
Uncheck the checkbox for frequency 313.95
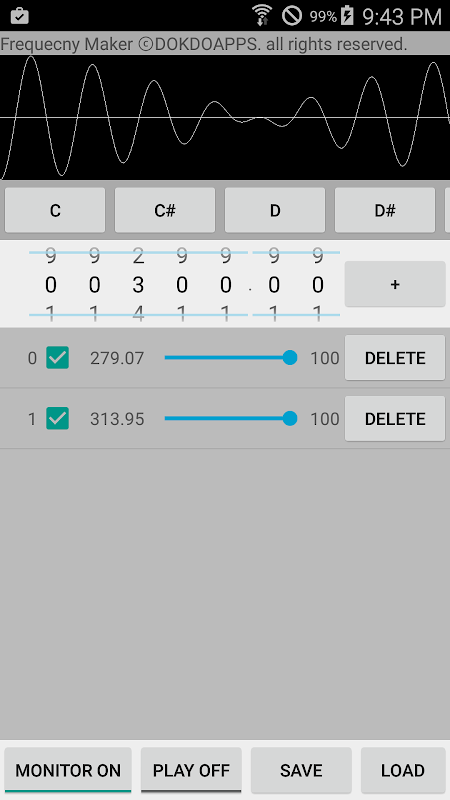tap(58, 418)
